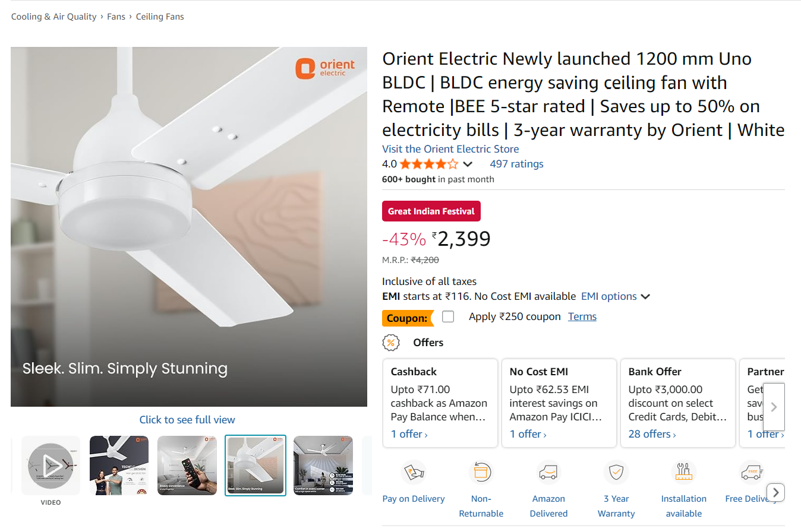801x532 pixels.
Task: Play the product video thumbnail
Action: [x=51, y=466]
